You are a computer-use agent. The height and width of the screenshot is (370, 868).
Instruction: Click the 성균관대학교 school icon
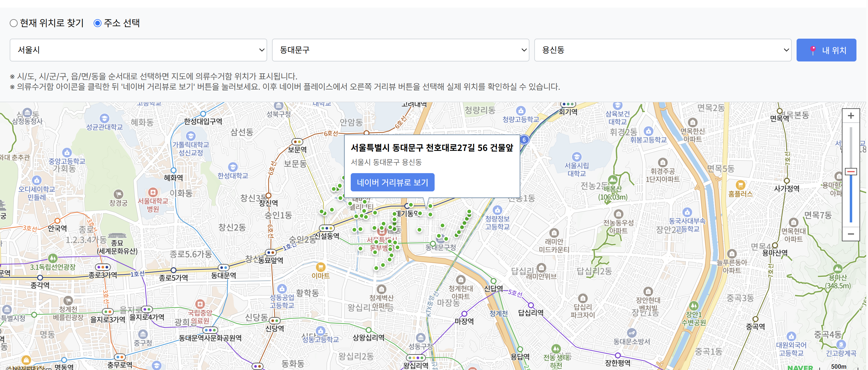coord(105,118)
